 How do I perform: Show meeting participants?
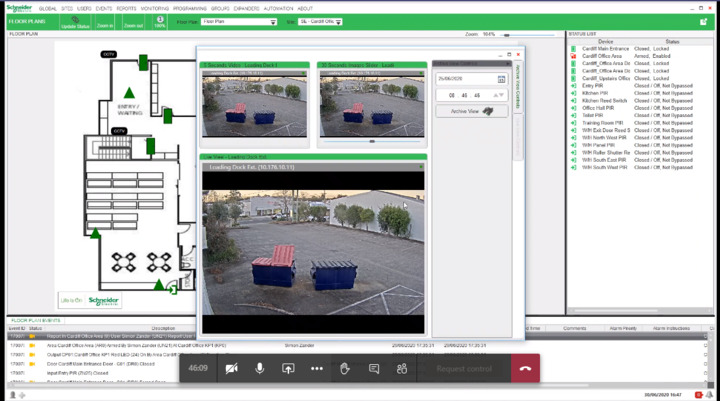click(402, 368)
